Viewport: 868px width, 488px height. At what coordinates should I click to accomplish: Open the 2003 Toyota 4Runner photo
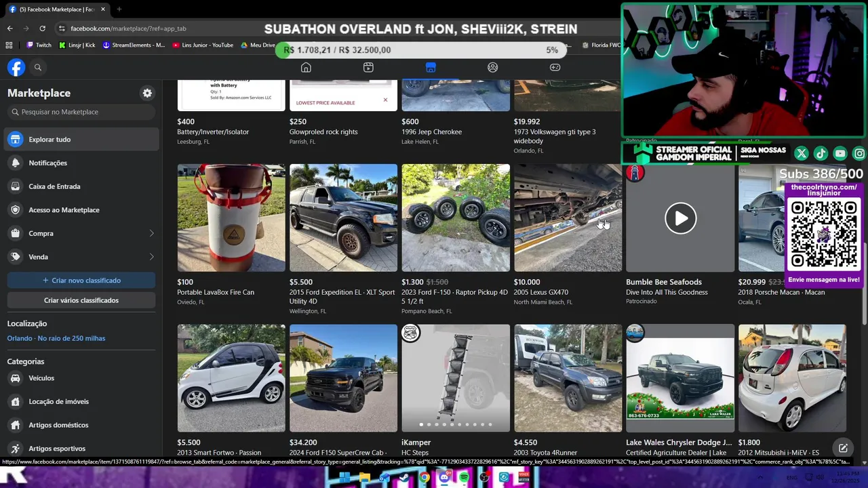point(568,378)
